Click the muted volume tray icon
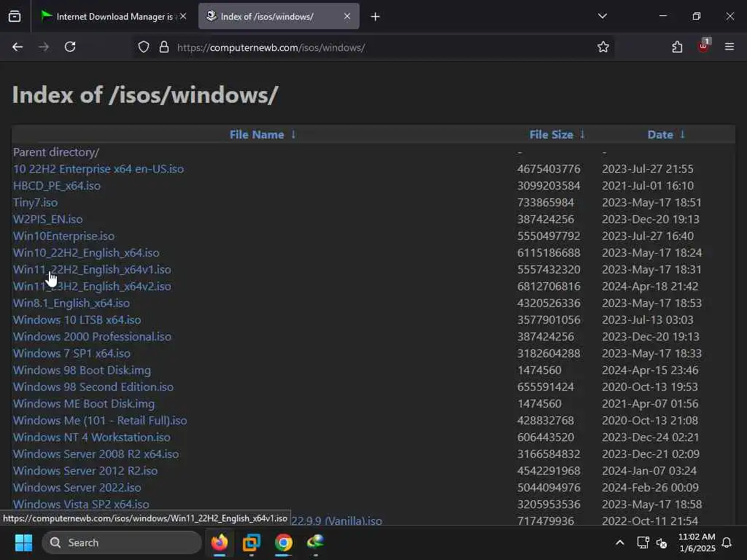This screenshot has height=560, width=747. pos(662,542)
